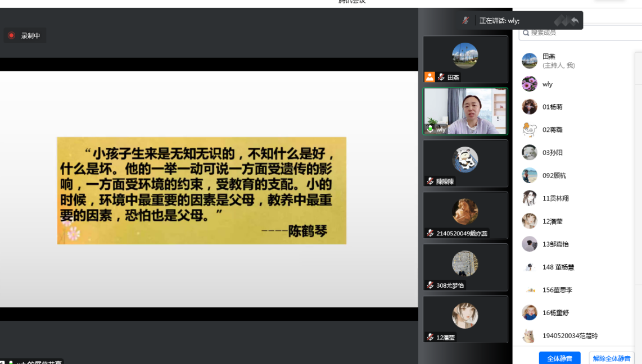Click muted mic icon on 308尤梦怡's tile
The width and height of the screenshot is (642, 364).
430,285
